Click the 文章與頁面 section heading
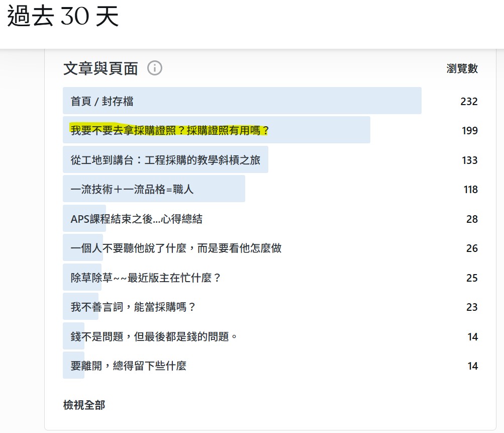This screenshot has height=433, width=504. 100,68
